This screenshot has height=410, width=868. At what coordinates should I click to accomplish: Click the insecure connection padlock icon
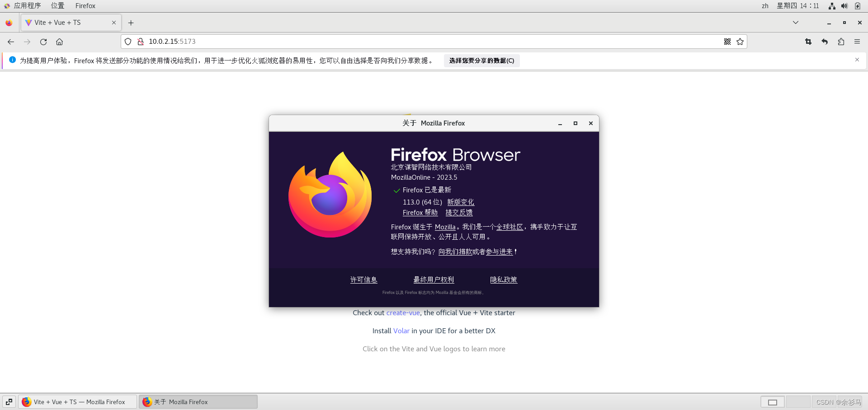coord(141,42)
